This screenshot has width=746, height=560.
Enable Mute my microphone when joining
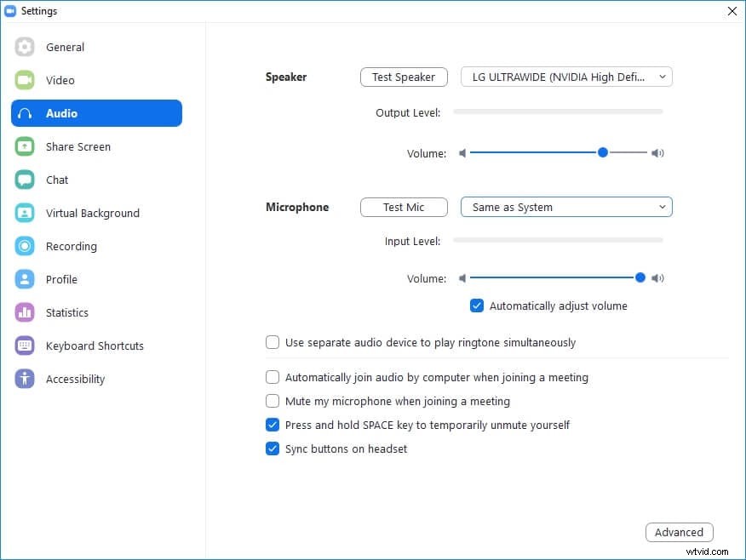(x=273, y=401)
